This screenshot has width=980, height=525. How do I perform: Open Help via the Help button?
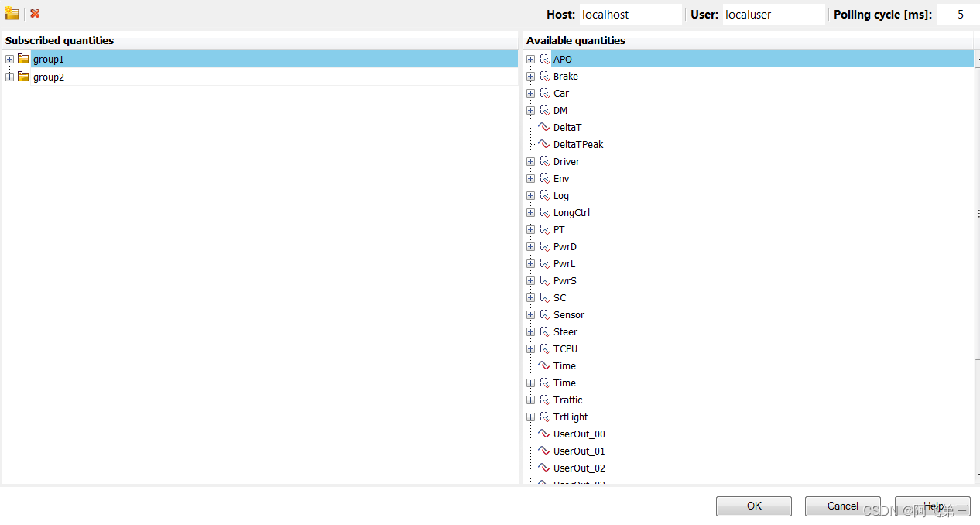pos(933,506)
